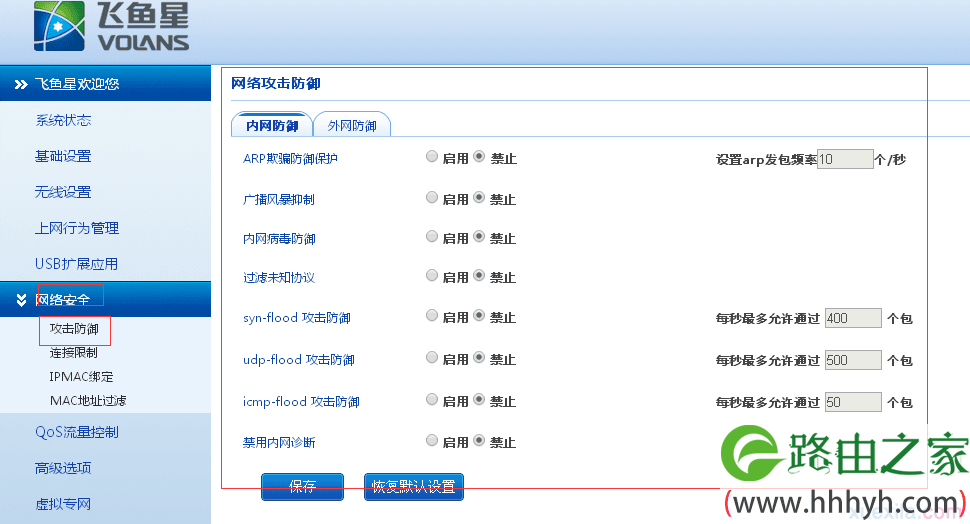The width and height of the screenshot is (970, 524).
Task: Select IPMAC绑定 submenu item
Action: point(81,376)
